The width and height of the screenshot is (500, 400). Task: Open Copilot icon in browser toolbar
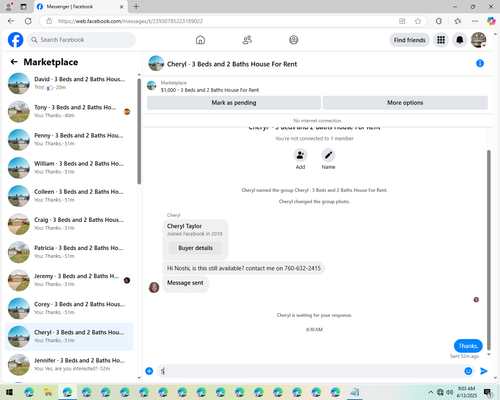point(491,21)
